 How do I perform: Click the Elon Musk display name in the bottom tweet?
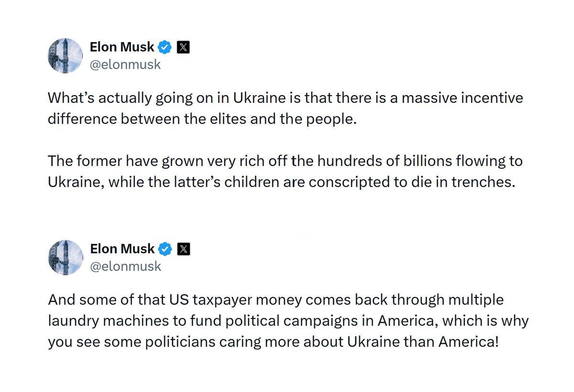click(x=122, y=249)
